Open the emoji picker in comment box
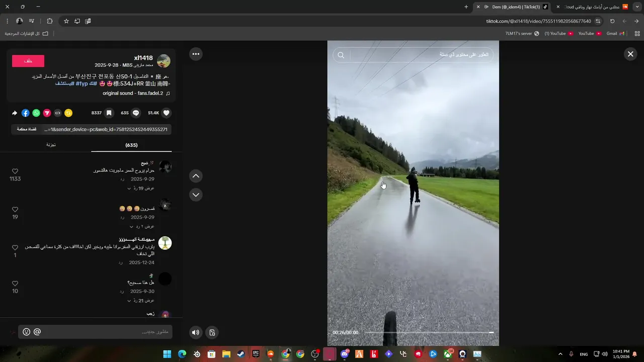 point(27,332)
